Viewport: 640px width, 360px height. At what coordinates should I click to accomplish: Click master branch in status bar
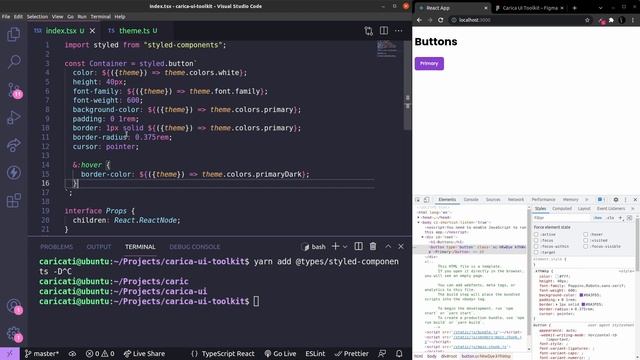(42, 353)
